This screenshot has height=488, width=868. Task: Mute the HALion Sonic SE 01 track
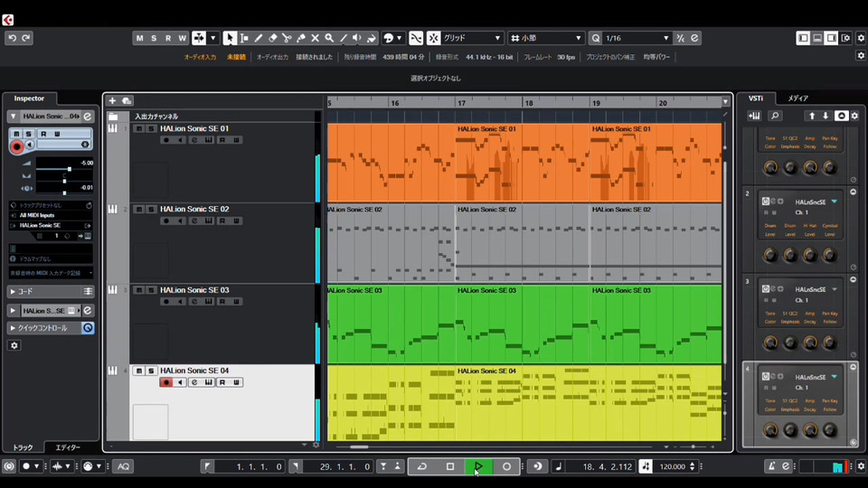click(138, 128)
